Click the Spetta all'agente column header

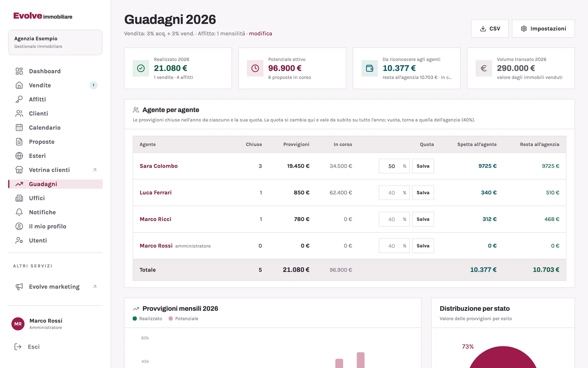(477, 145)
